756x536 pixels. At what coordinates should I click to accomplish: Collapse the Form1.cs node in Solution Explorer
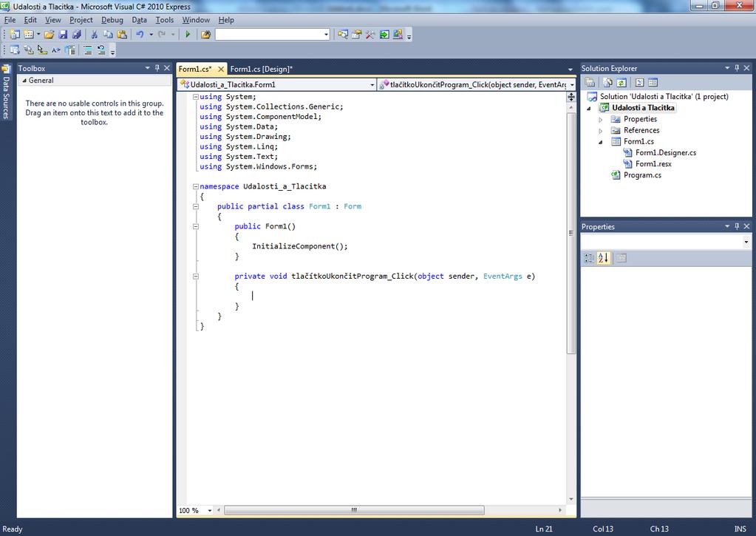[x=601, y=142]
